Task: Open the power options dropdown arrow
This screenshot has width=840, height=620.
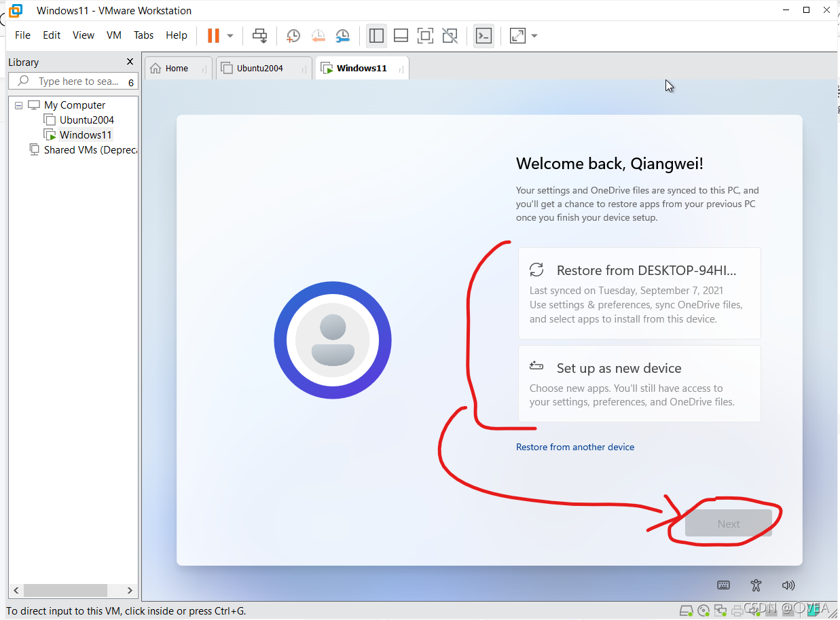Action: [x=230, y=35]
